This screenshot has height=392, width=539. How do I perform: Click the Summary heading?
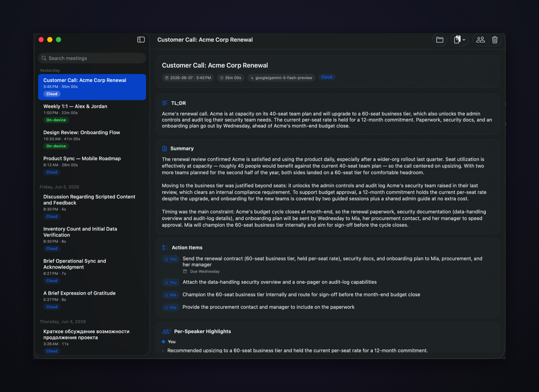(182, 149)
